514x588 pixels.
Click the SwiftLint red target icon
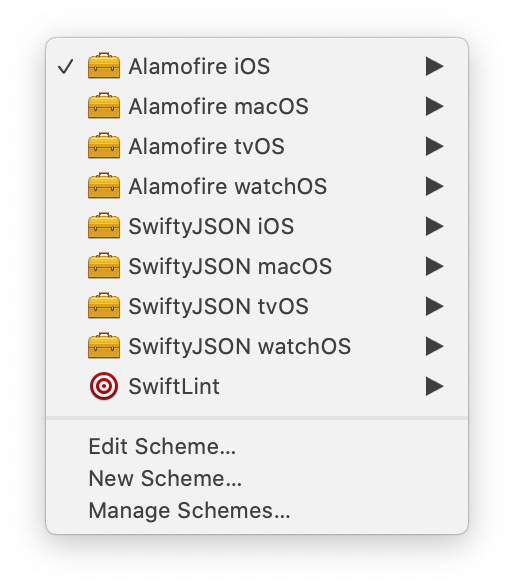coord(104,386)
